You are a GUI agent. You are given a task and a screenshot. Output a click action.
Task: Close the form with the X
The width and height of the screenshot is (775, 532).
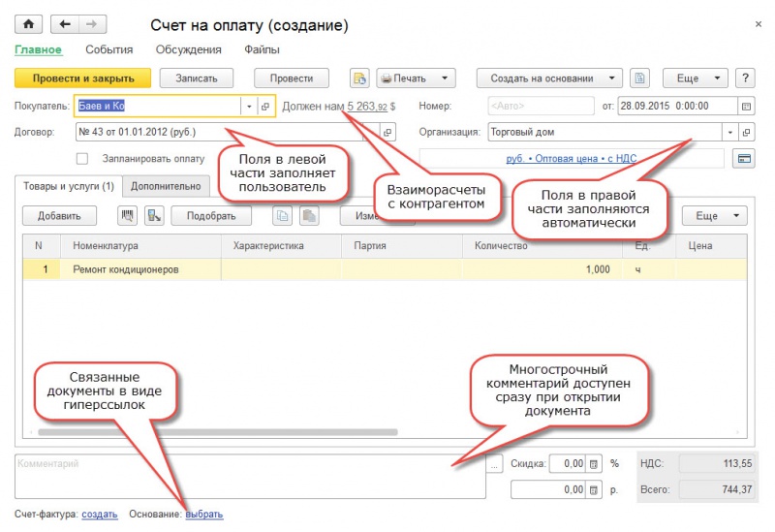click(x=759, y=23)
